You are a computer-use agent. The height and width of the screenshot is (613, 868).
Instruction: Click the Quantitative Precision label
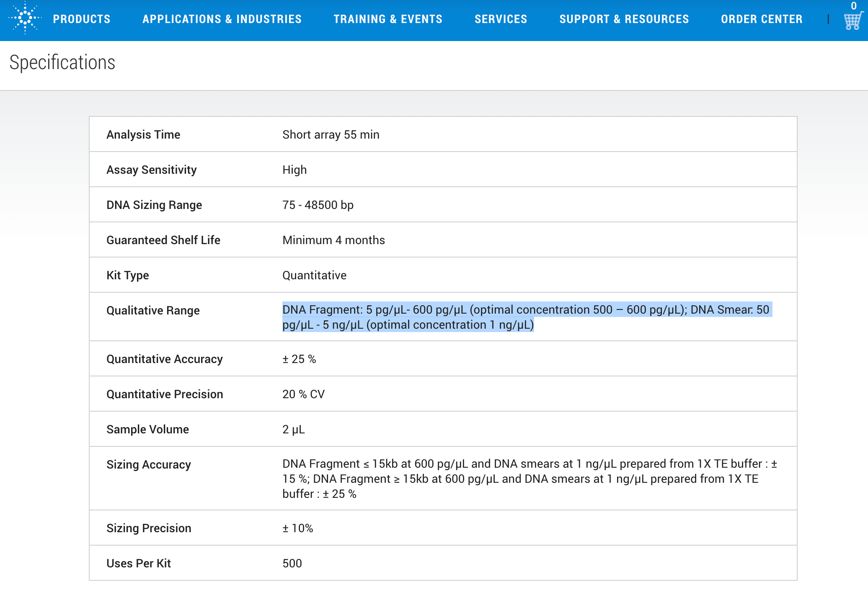click(165, 394)
